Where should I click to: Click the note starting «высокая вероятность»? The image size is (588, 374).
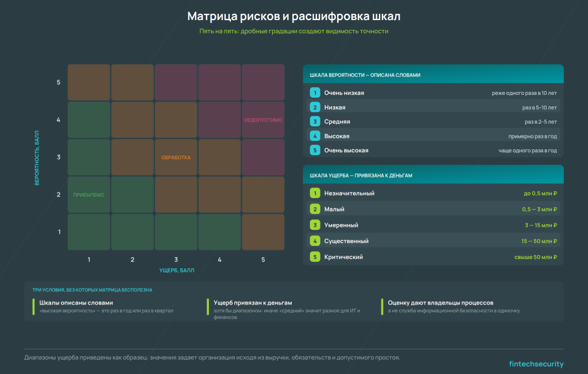(x=106, y=311)
